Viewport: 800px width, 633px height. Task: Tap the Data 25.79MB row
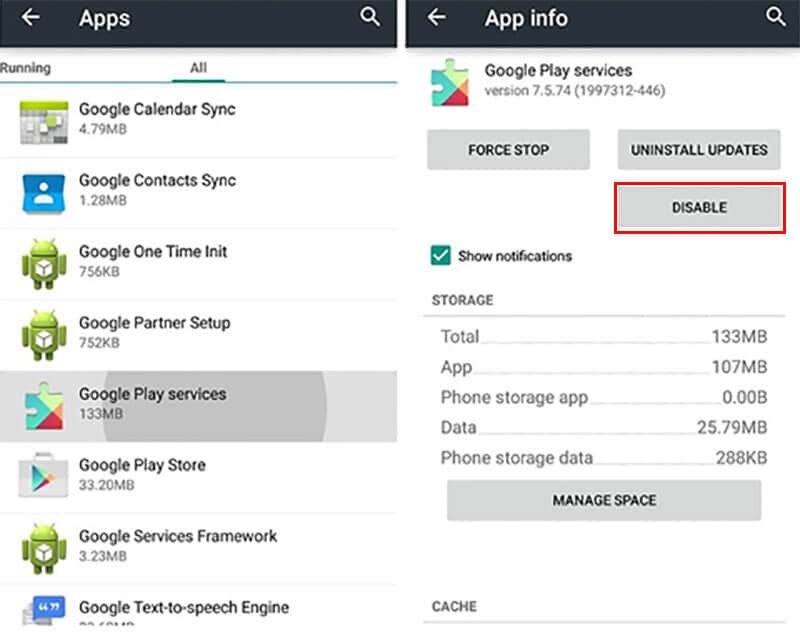(604, 427)
